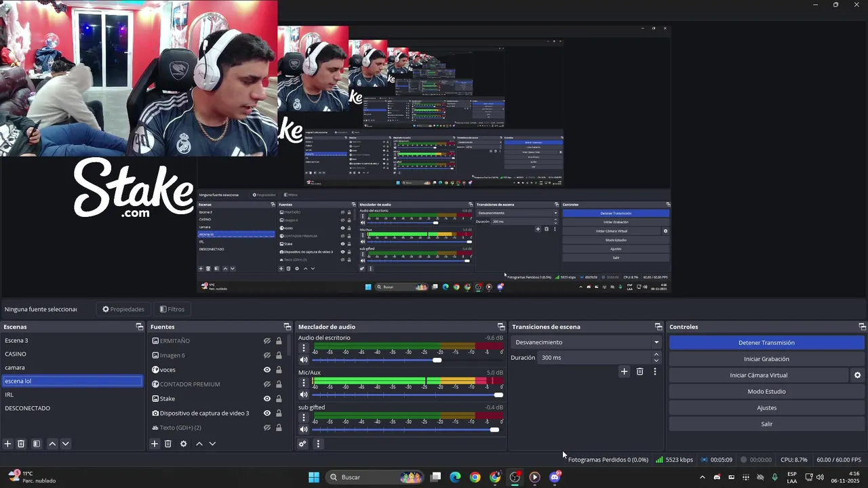Remove the selected source with trash icon
Viewport: 868px width, 488px height.
tap(168, 444)
